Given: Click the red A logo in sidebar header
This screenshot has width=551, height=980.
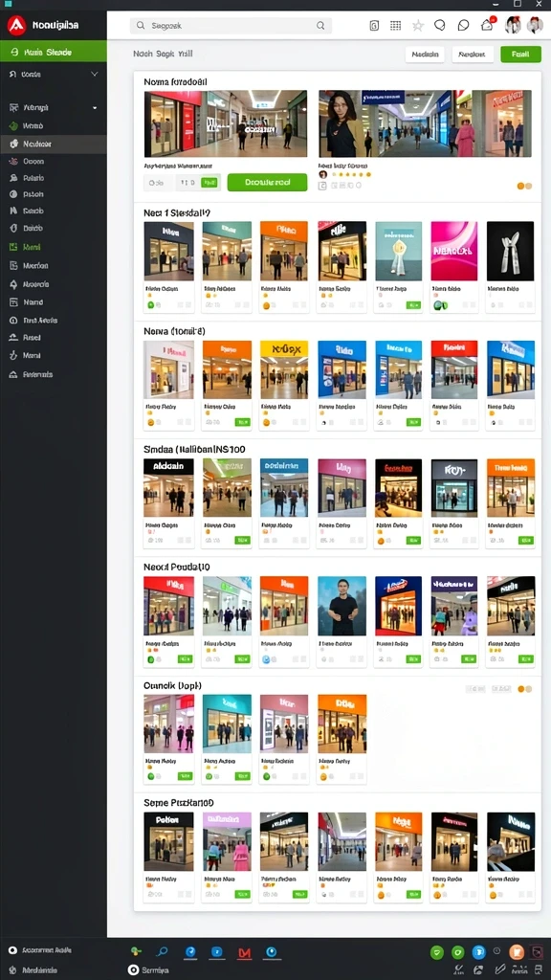Looking at the screenshot, I should [x=15, y=26].
